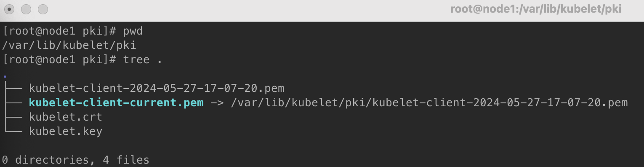Select the kubelet.key file entry
The height and width of the screenshot is (167, 644).
(x=66, y=131)
